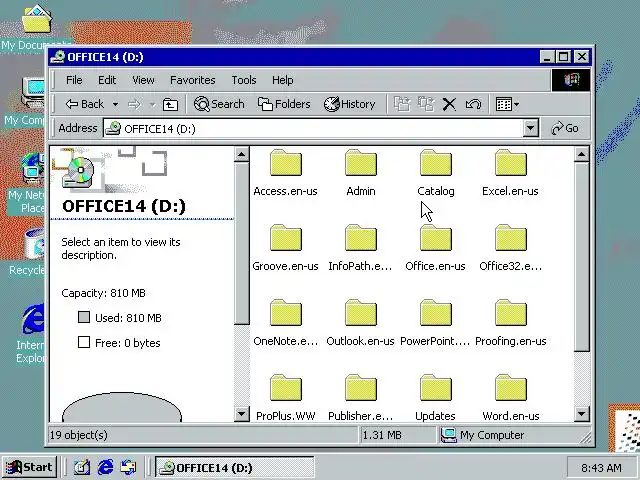
Task: Click file list scrollbar down arrow
Action: click(x=581, y=415)
